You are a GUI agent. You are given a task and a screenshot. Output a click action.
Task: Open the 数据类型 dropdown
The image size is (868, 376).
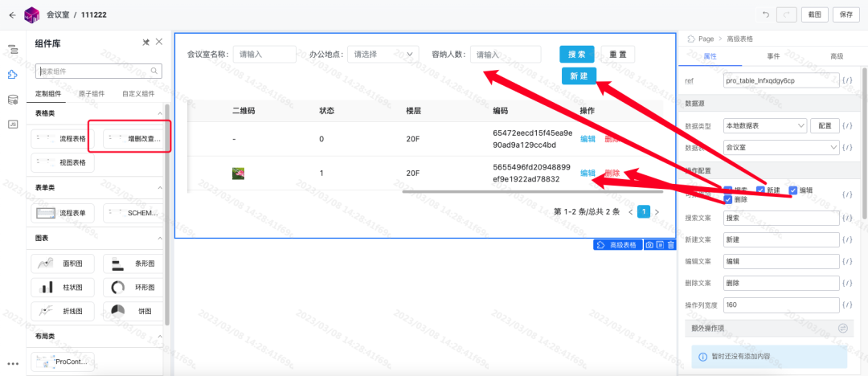pos(765,125)
